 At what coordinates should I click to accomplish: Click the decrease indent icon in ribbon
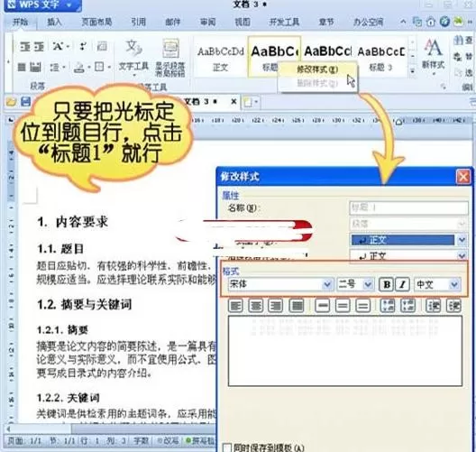point(25,47)
